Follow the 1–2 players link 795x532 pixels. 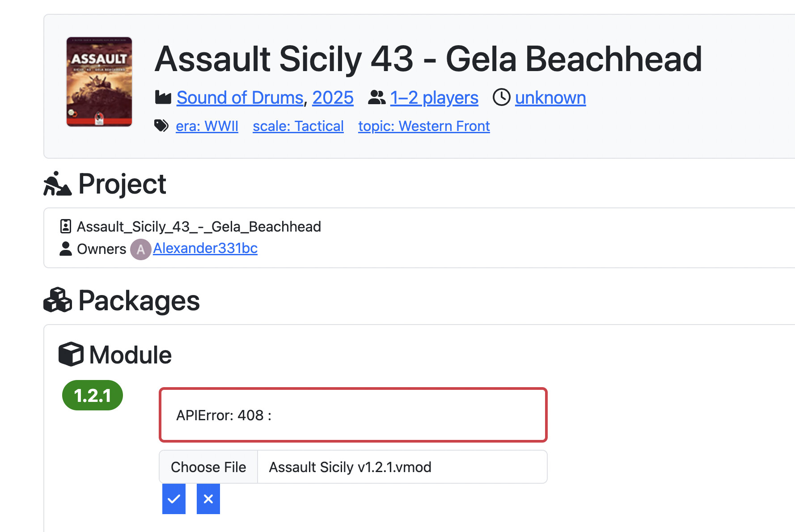point(434,97)
